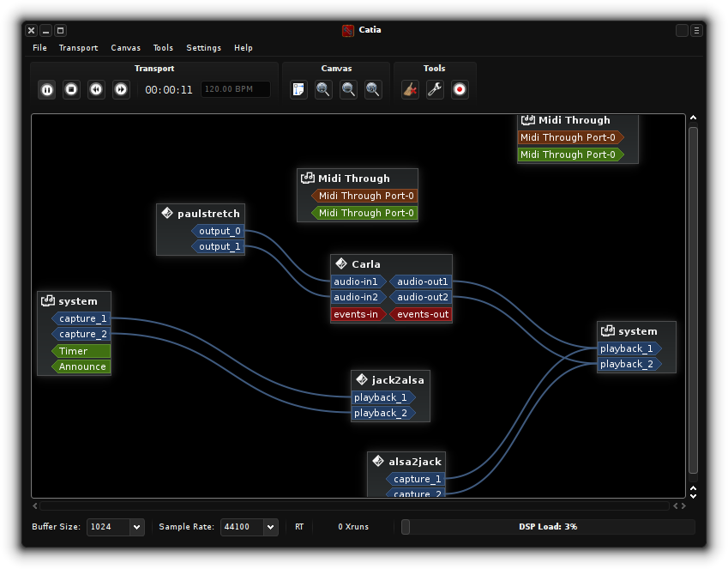
Task: Select the green Announce port
Action: point(81,366)
